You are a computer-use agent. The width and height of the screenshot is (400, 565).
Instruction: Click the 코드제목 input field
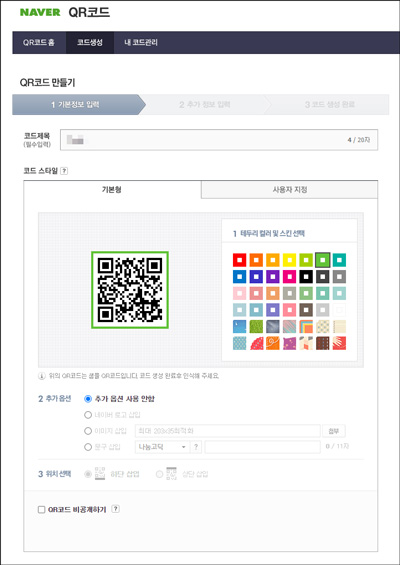pos(219,140)
